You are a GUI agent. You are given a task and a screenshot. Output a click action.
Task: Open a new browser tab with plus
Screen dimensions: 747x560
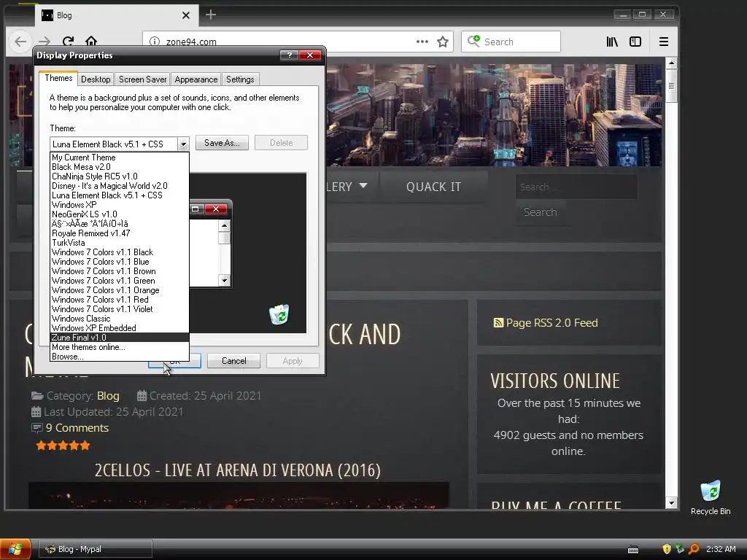tap(211, 15)
